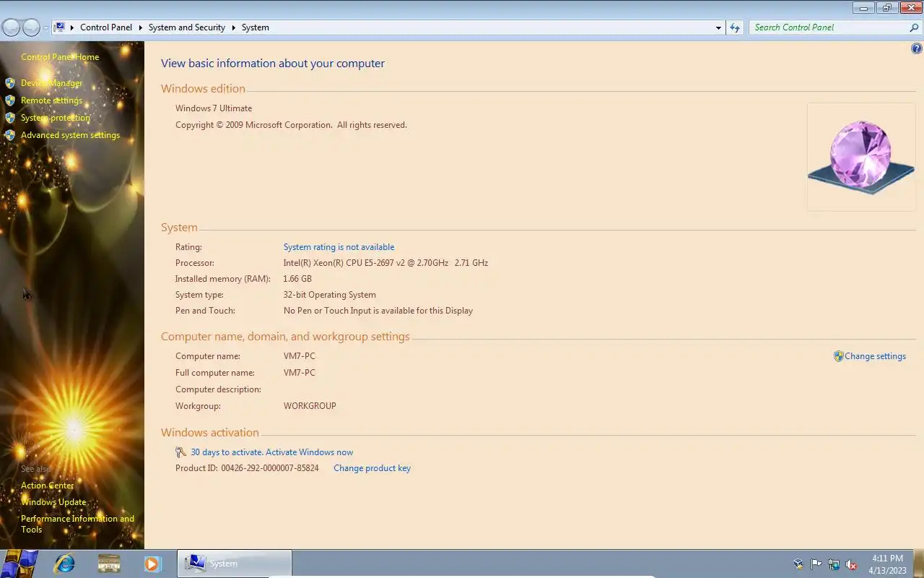Click the muted volume tray icon
Image resolution: width=924 pixels, height=578 pixels.
click(852, 564)
